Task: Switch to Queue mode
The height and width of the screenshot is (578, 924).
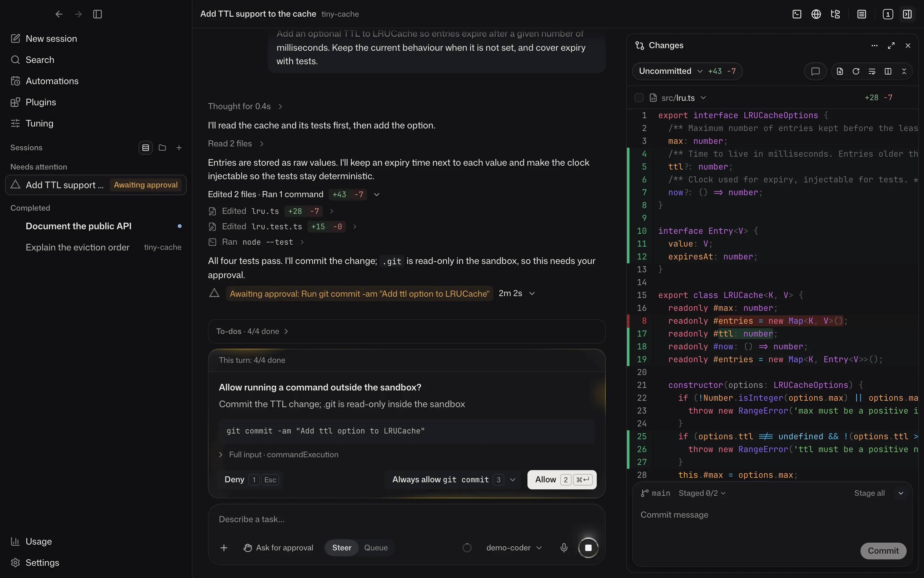Action: (x=376, y=548)
